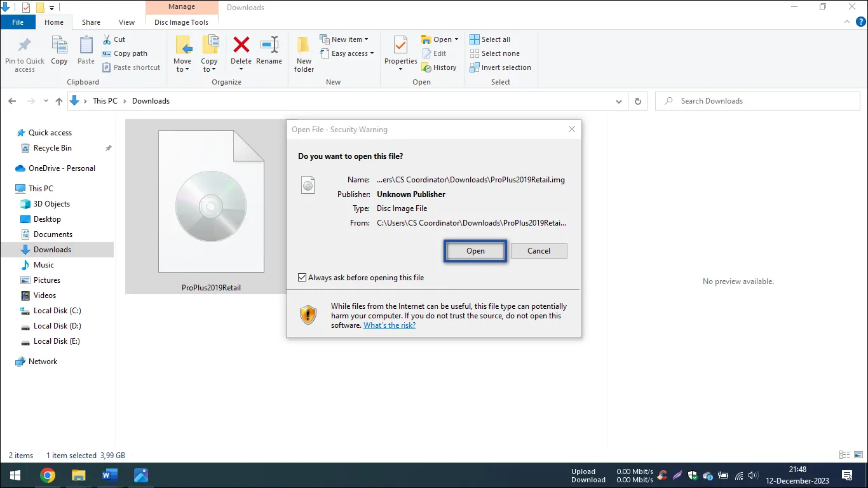This screenshot has height=488, width=868.
Task: Create a New folder from the ribbon
Action: pyautogui.click(x=304, y=53)
